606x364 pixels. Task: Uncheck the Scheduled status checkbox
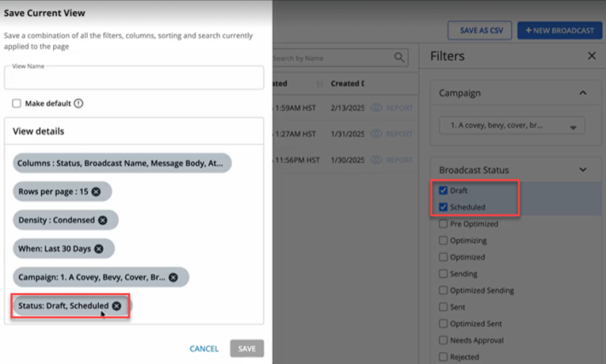[x=443, y=207]
